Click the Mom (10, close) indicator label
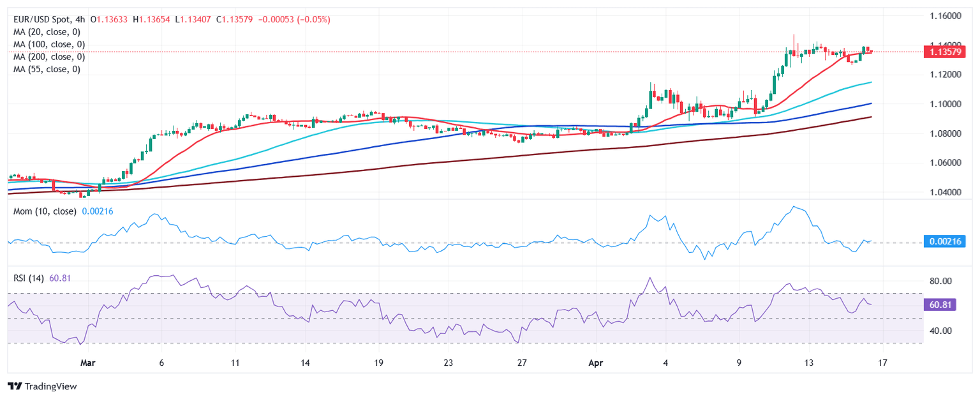This screenshot has width=980, height=399. [x=45, y=211]
